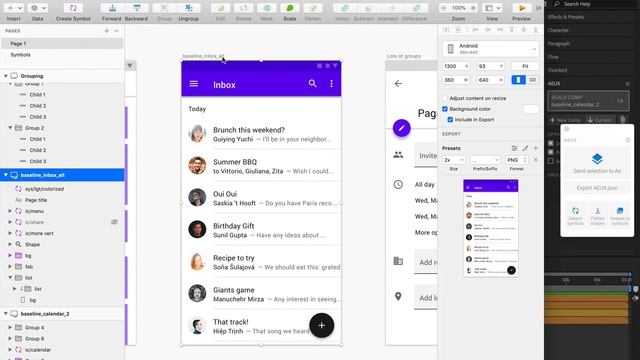Image resolution: width=640 pixels, height=360 pixels.
Task: Open the Data dropdown in toolbar
Action: 38,8
